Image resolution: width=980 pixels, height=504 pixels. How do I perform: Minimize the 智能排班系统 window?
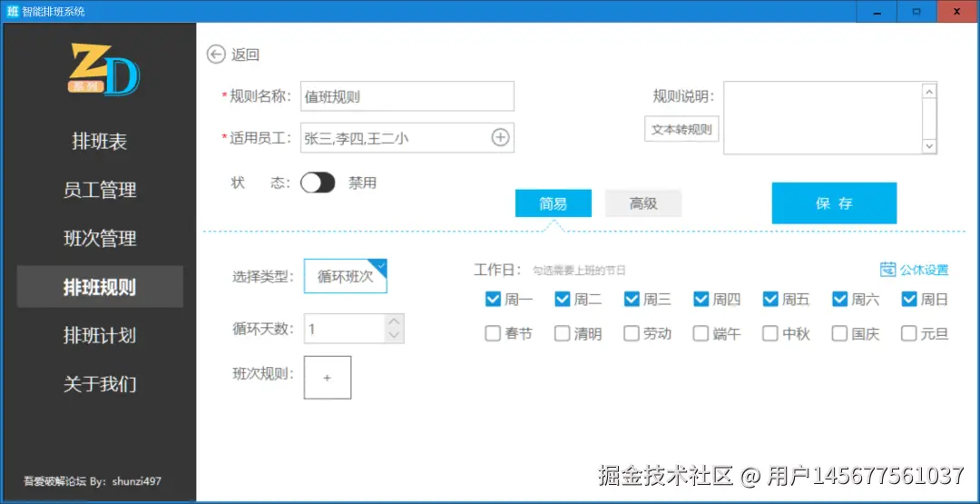pyautogui.click(x=877, y=11)
